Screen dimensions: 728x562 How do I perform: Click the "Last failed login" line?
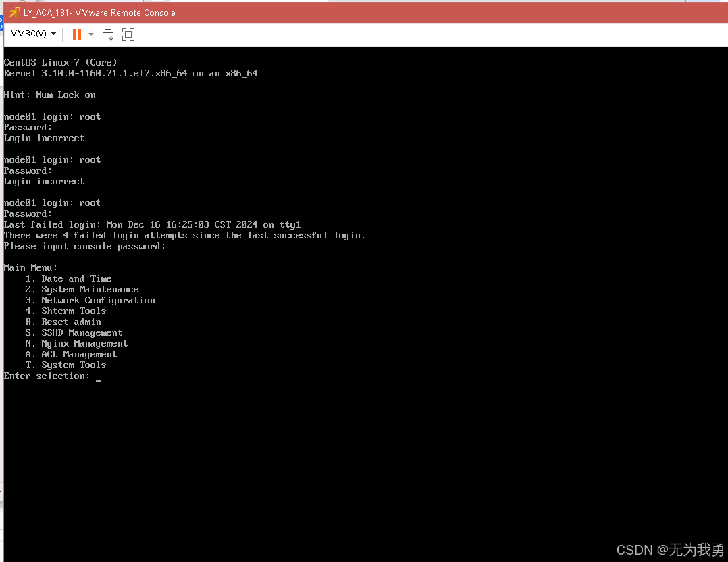(153, 225)
